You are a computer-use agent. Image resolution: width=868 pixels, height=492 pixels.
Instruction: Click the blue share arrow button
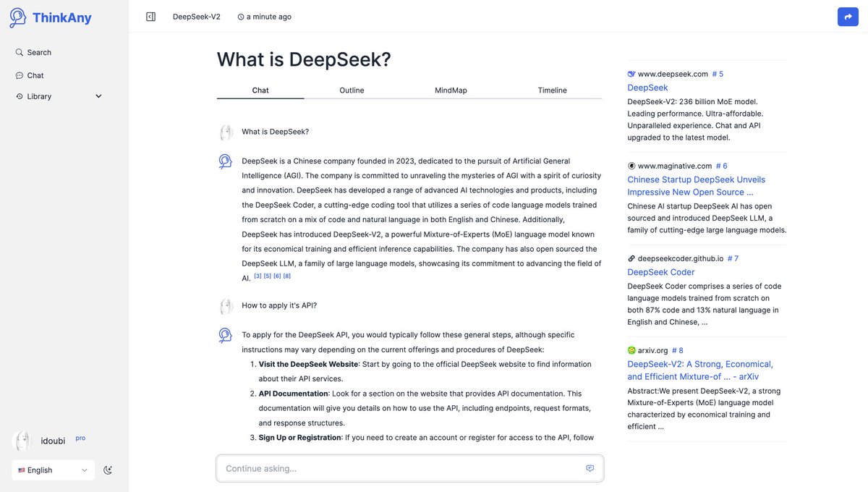pos(848,17)
